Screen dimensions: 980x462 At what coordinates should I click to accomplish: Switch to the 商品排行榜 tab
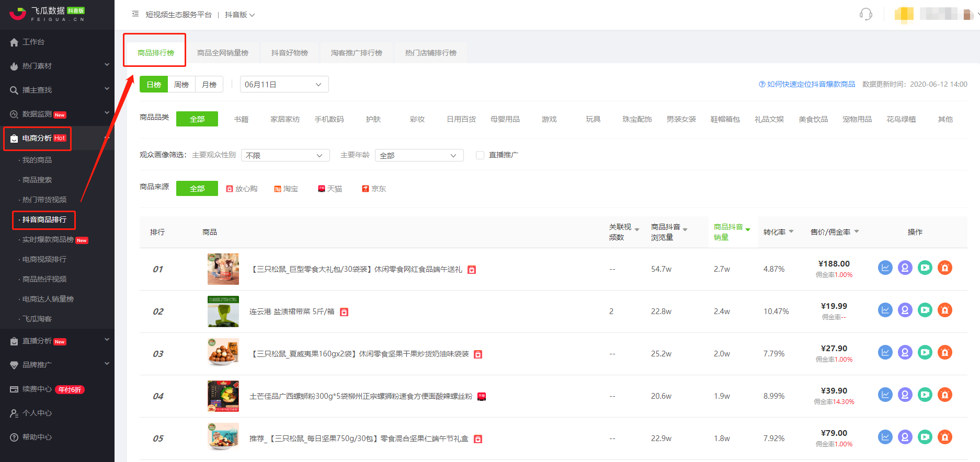pos(156,53)
